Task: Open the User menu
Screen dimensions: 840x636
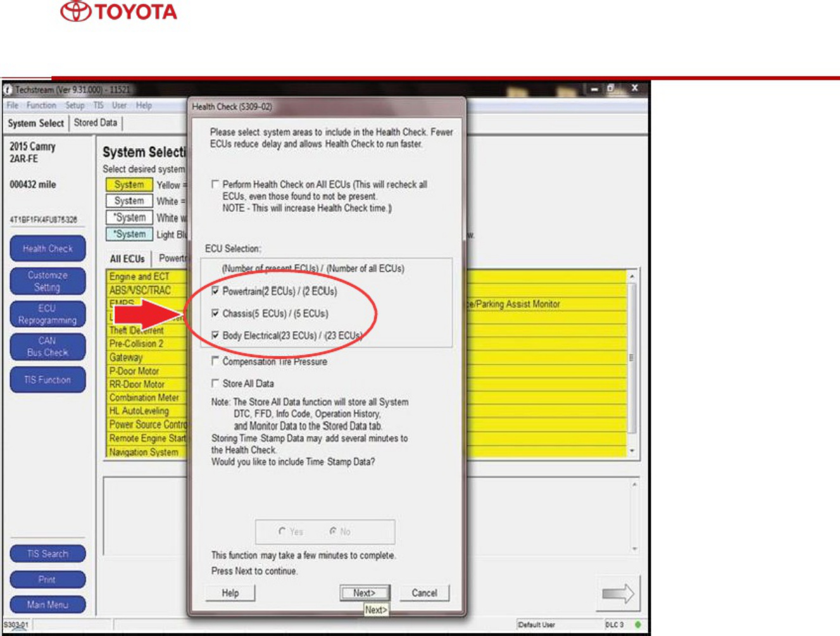Action: pyautogui.click(x=119, y=106)
